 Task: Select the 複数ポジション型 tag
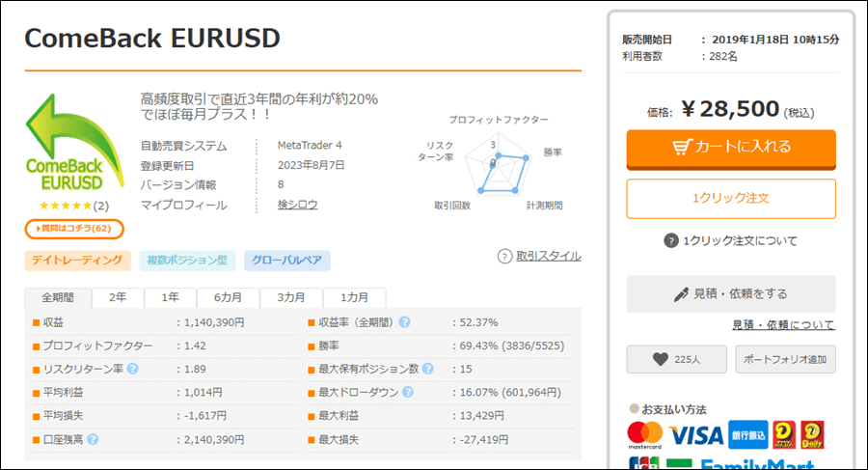point(187,261)
